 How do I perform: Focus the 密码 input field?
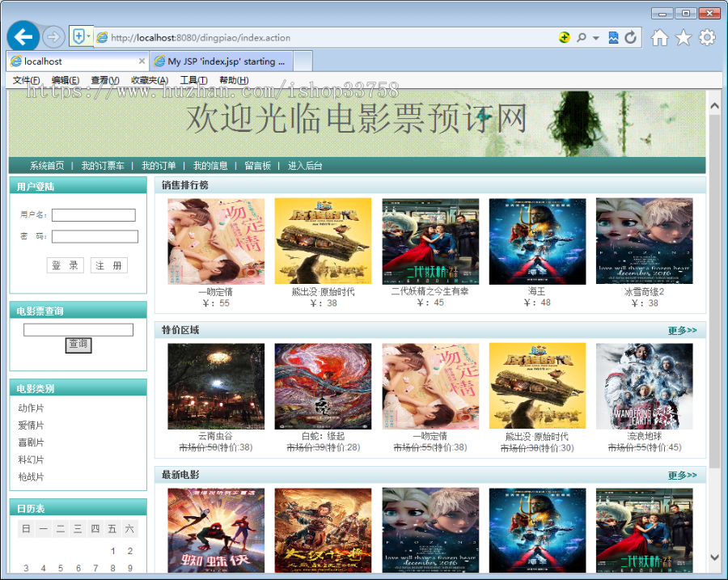[95, 236]
